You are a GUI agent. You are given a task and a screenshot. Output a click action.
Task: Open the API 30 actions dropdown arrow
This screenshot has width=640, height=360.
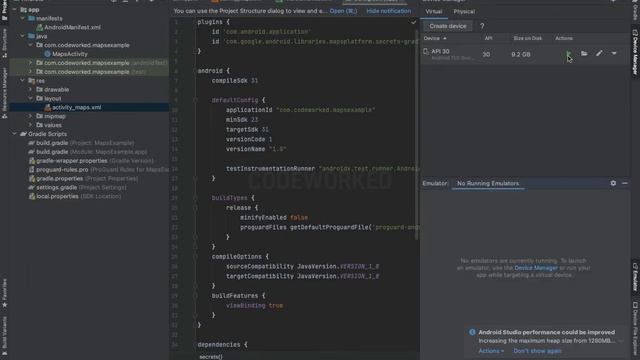tap(614, 53)
